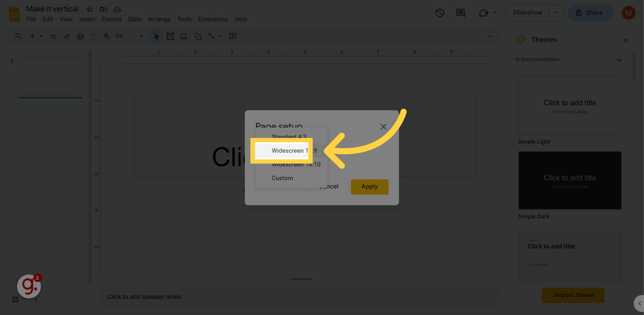Insert an image from the toolbar

coord(184,36)
